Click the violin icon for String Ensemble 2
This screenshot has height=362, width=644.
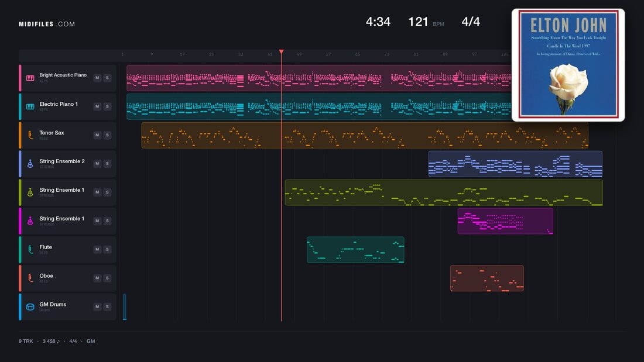pyautogui.click(x=30, y=164)
